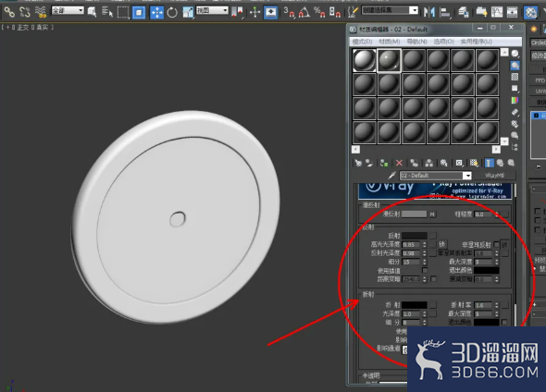Image resolution: width=546 pixels, height=392 pixels.
Task: Choose the Bind to Space Warp tool
Action: [41, 12]
